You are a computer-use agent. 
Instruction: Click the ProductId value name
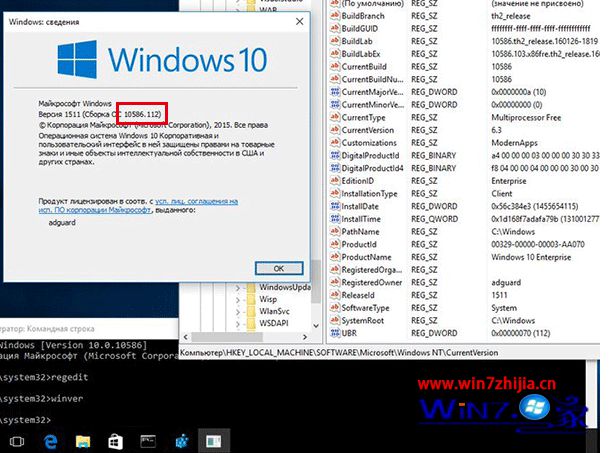359,244
